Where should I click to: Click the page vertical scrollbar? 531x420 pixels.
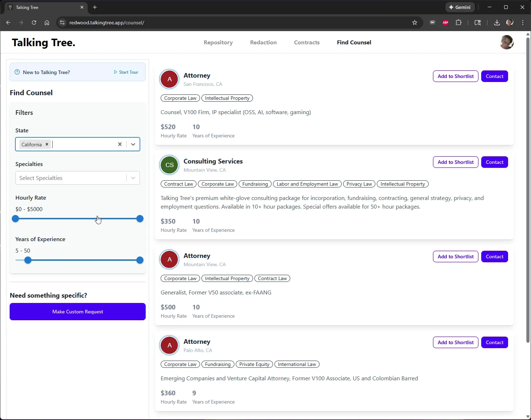coord(528,190)
